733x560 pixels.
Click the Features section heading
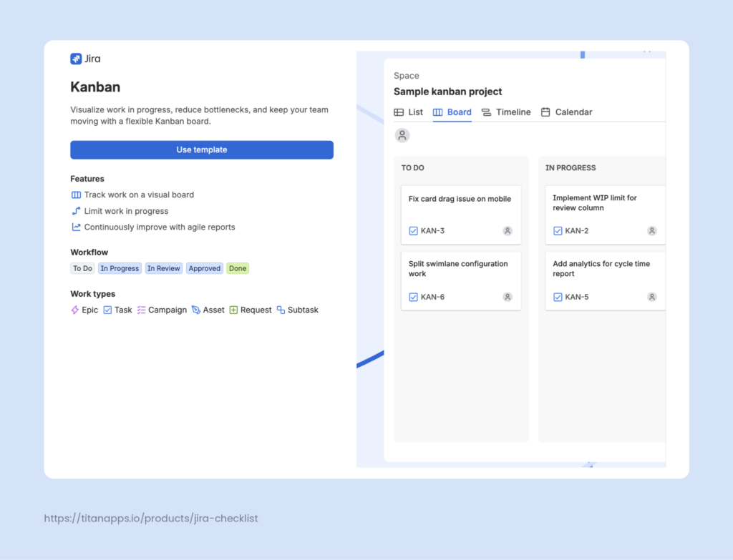coord(87,179)
